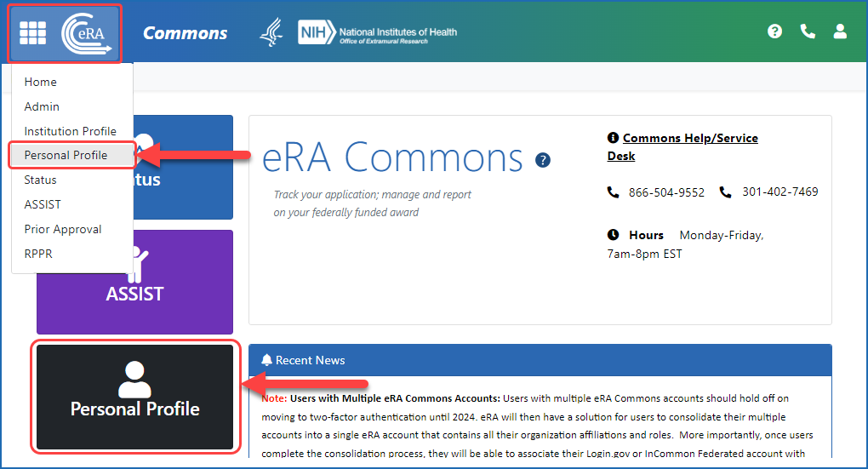Click the phone contact icon in header
Viewport: 868px width, 469px height.
tap(808, 31)
